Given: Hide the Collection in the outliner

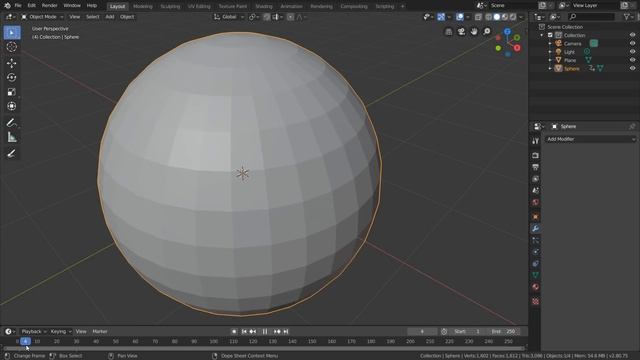Looking at the screenshot, I should click(x=632, y=35).
